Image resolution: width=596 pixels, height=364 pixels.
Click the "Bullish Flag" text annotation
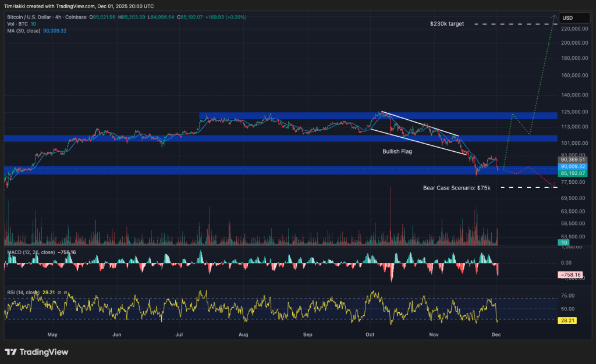[398, 151]
